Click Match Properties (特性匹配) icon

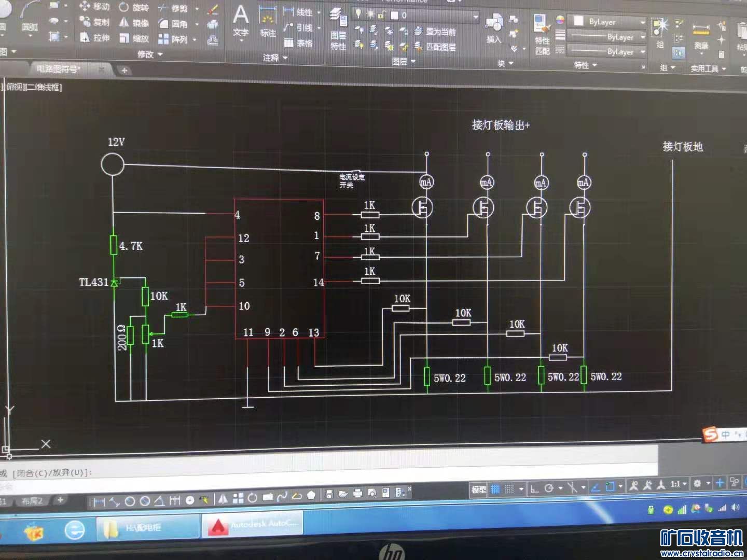[x=542, y=35]
